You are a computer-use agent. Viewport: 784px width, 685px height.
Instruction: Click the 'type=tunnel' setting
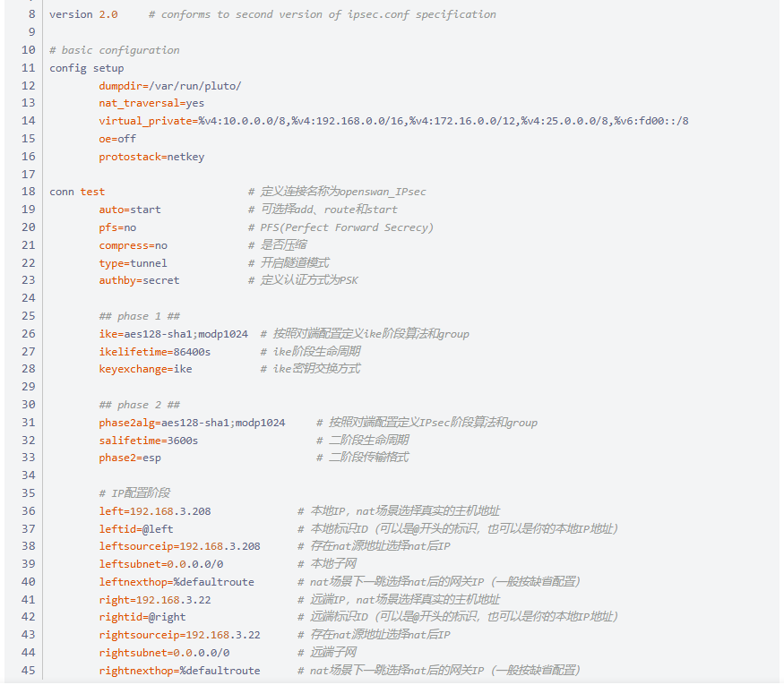pyautogui.click(x=133, y=263)
